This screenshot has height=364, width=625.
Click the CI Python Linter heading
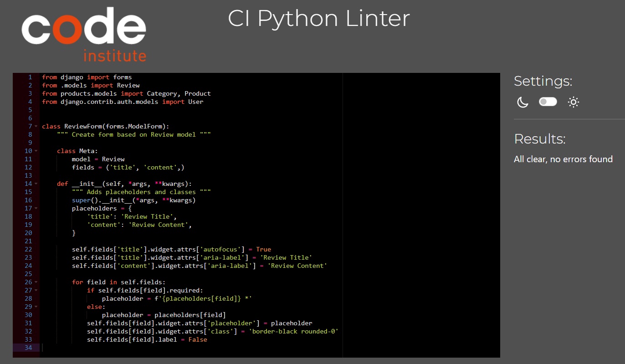click(x=319, y=19)
